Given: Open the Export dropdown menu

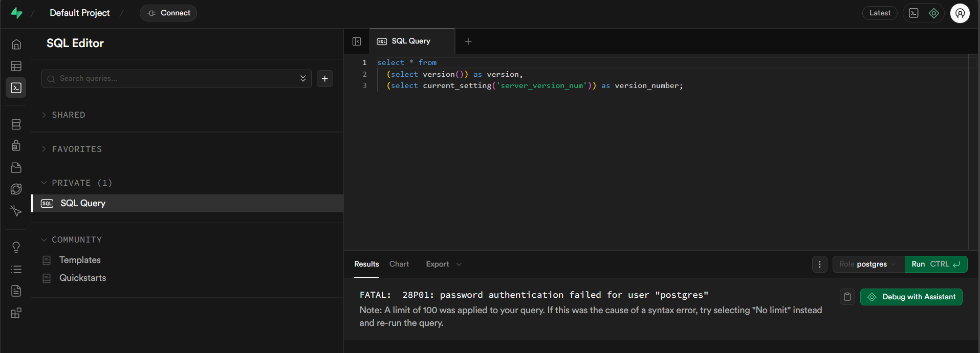Looking at the screenshot, I should pyautogui.click(x=443, y=264).
